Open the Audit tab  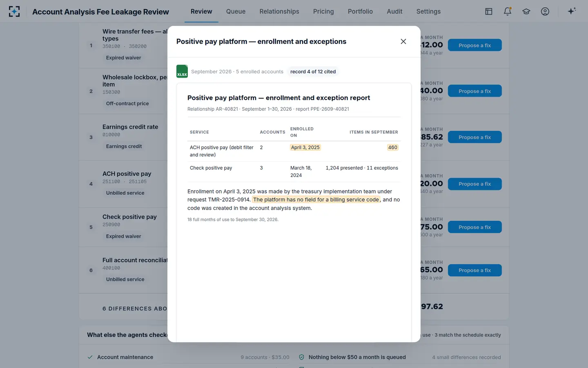coord(394,11)
